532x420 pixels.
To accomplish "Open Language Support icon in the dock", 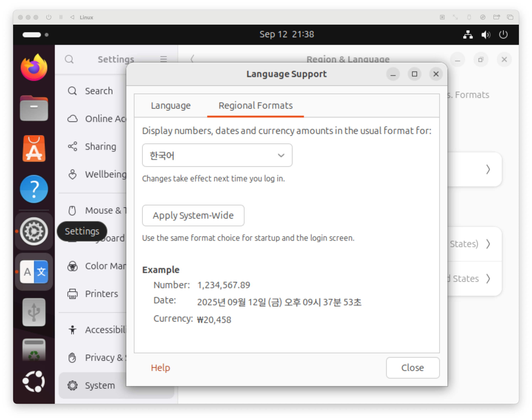I will click(34, 272).
